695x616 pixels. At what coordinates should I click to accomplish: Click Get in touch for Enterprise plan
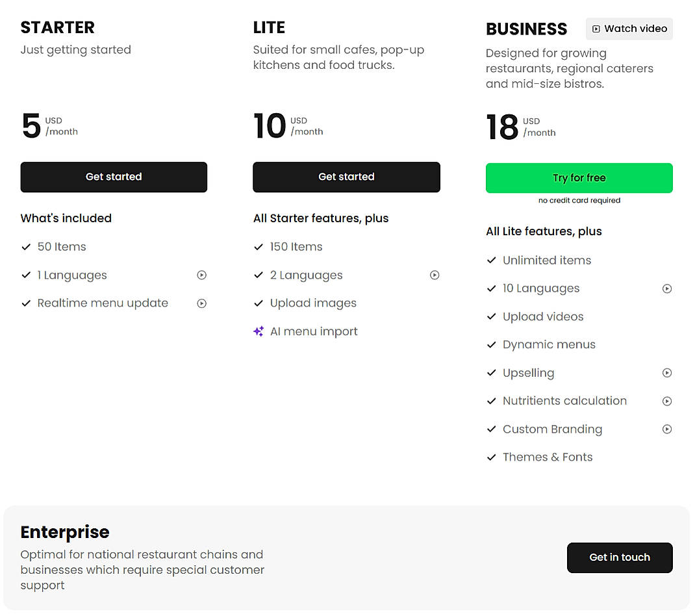(619, 558)
